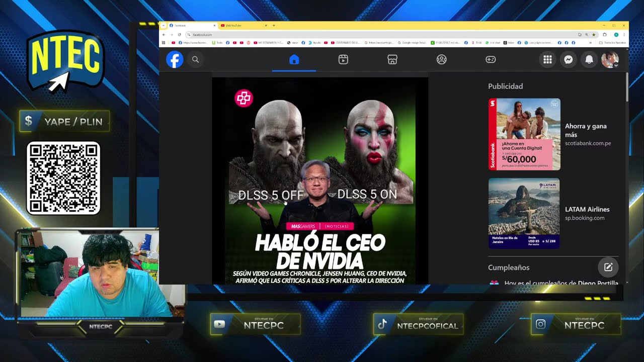Viewport: 644px width, 362px height.
Task: Expand the bookmarks overflow chevron
Action: click(x=590, y=43)
